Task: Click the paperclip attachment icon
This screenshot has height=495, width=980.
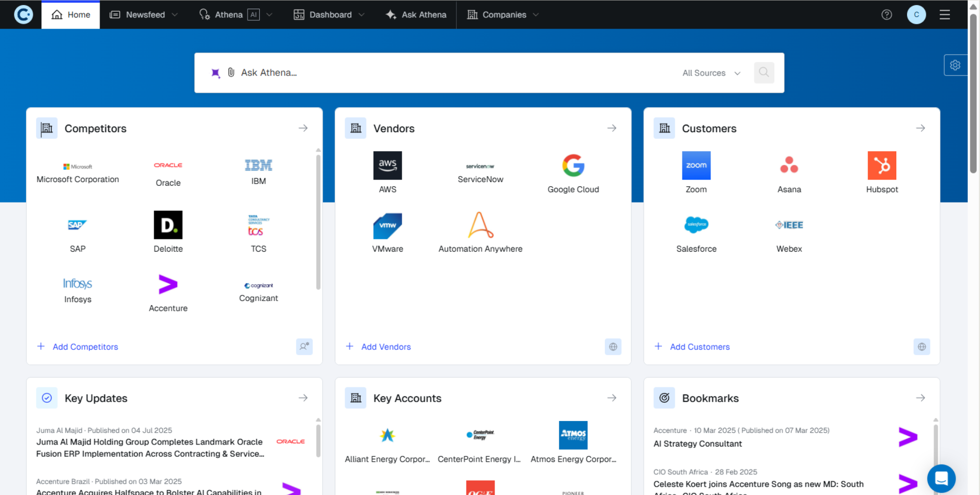Action: pos(231,72)
